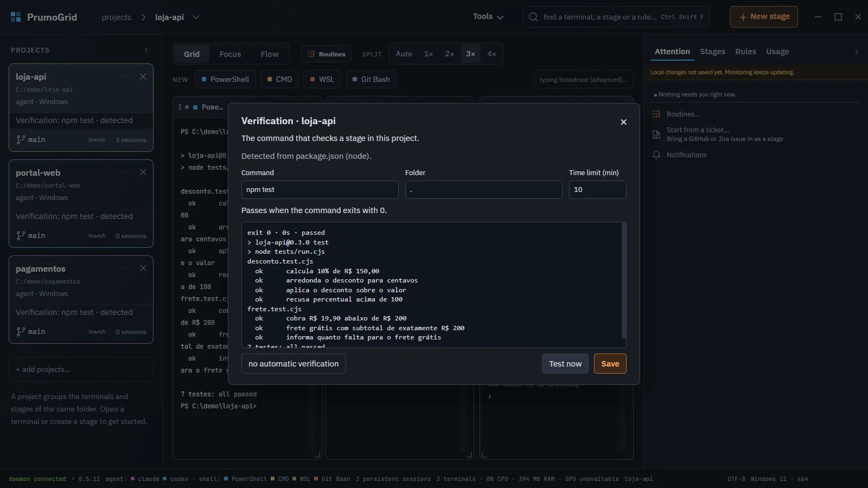868x488 pixels.
Task: Click the PrumoGrid logo icon
Action: click(x=16, y=17)
